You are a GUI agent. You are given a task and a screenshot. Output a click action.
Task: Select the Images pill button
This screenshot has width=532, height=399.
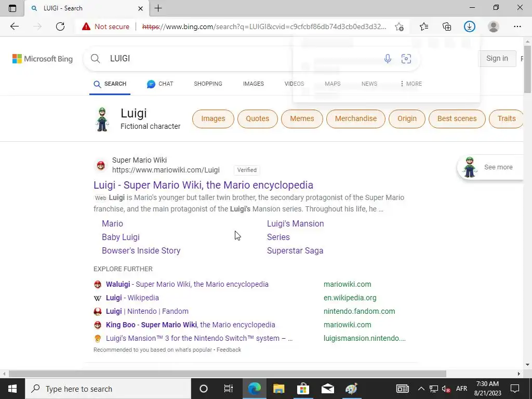(213, 119)
